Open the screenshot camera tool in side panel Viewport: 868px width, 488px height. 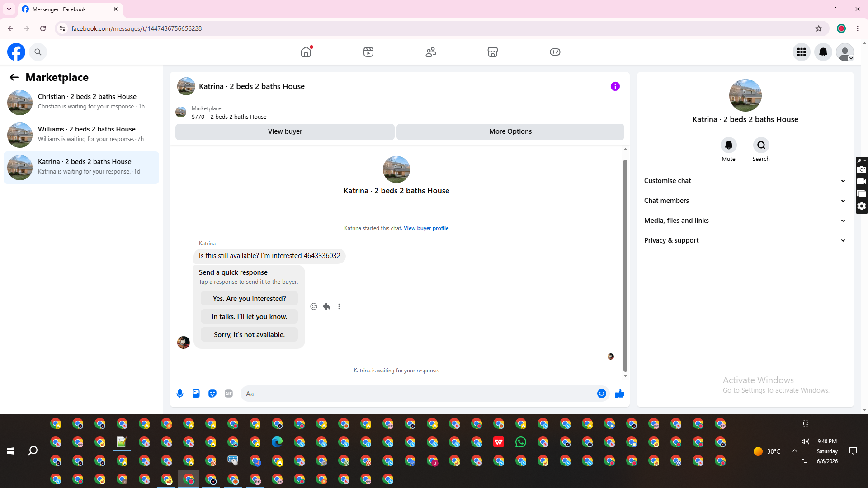862,170
